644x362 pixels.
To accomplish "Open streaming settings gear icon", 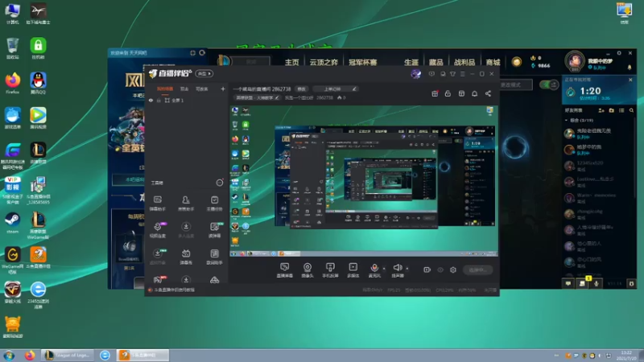I will point(453,269).
